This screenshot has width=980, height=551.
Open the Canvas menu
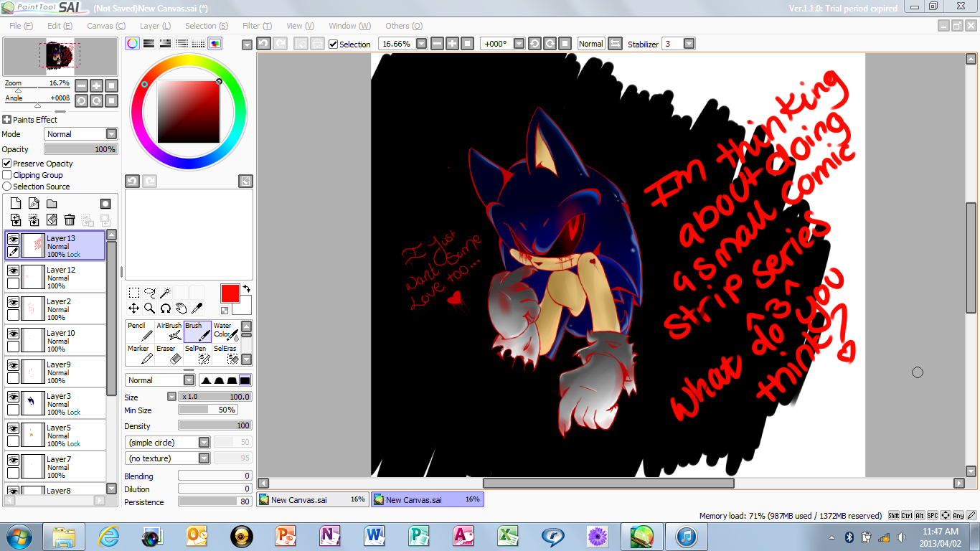pos(105,26)
